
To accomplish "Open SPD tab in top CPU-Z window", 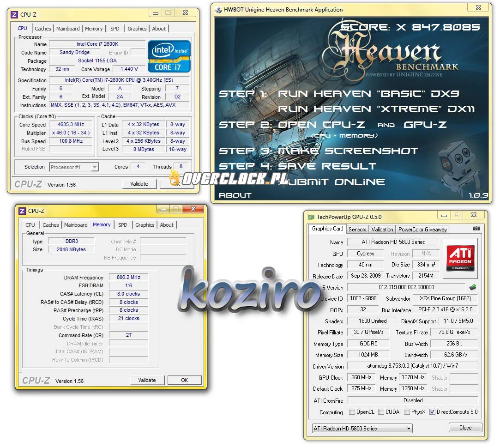I will pos(115,29).
